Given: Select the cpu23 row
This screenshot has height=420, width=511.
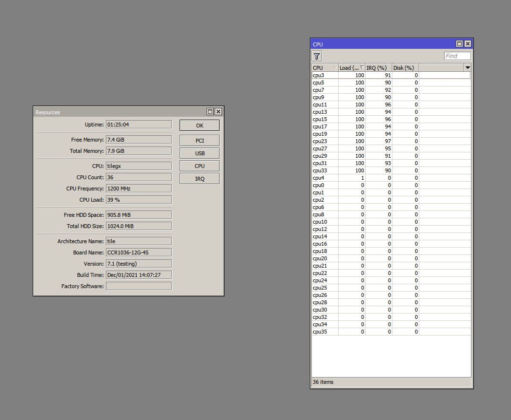Looking at the screenshot, I should (391, 141).
